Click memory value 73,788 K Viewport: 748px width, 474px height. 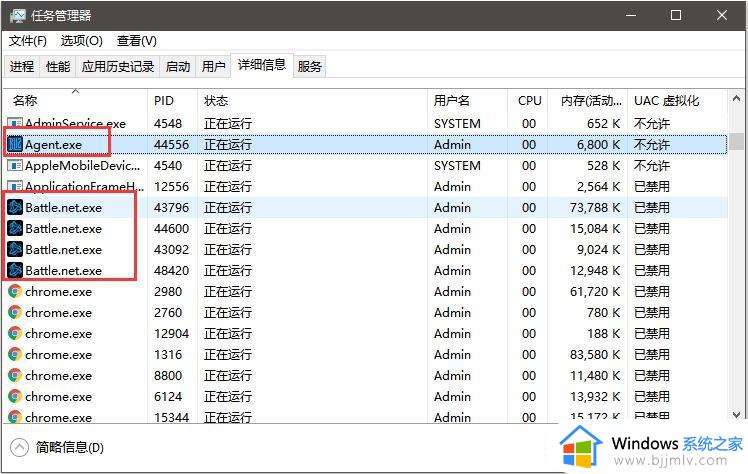(595, 208)
